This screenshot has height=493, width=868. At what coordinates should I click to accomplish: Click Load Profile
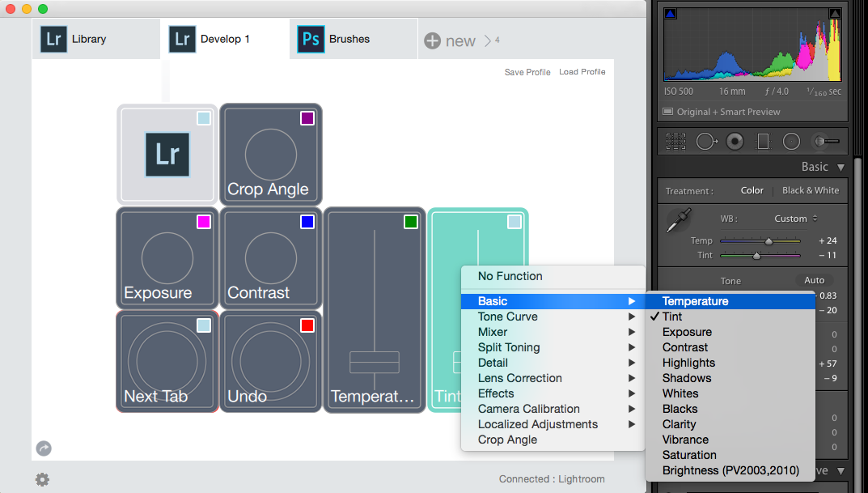(582, 72)
